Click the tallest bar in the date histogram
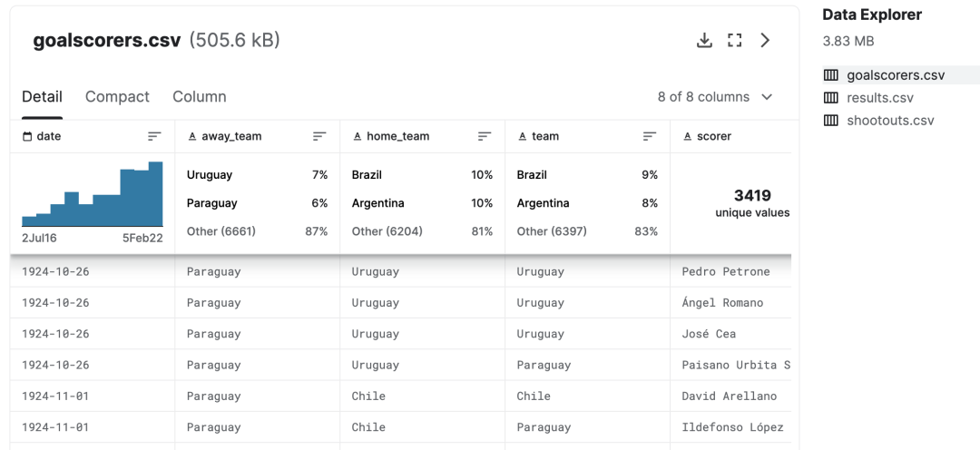This screenshot has width=980, height=450. (156, 194)
